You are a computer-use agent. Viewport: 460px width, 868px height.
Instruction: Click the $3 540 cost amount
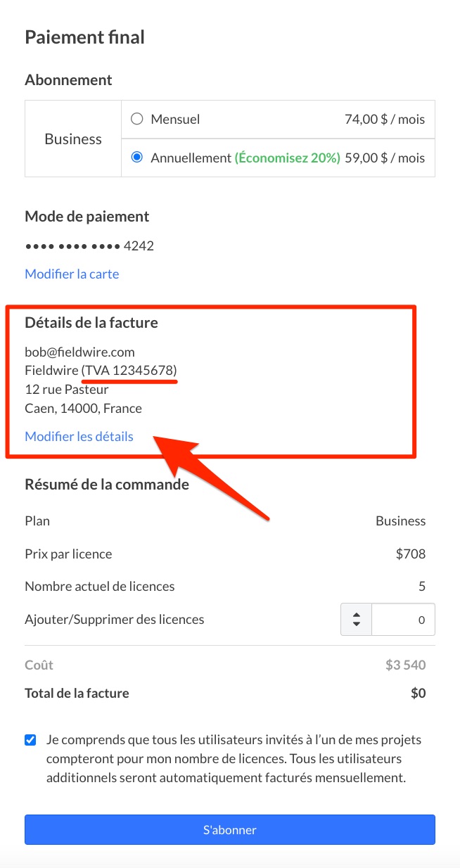[405, 665]
